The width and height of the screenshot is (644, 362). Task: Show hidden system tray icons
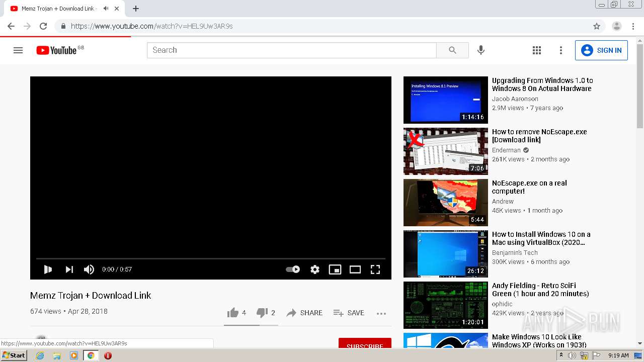point(561,355)
